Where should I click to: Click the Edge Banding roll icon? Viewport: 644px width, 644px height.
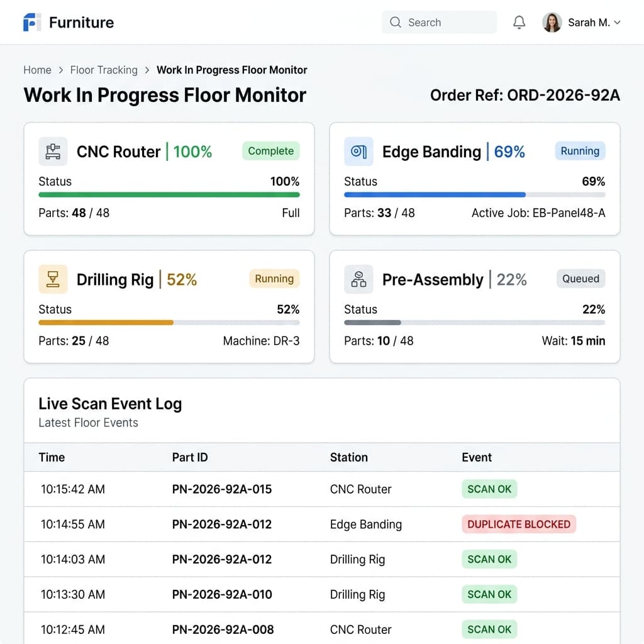coord(358,152)
